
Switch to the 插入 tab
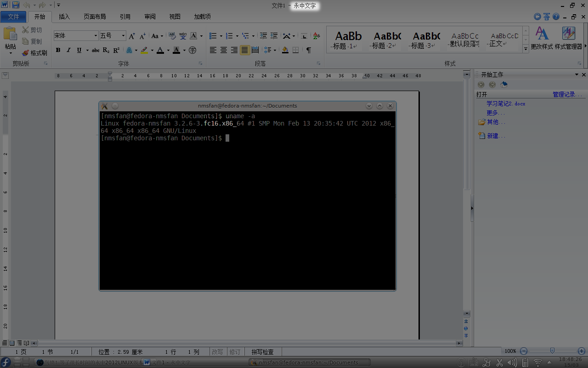click(65, 17)
